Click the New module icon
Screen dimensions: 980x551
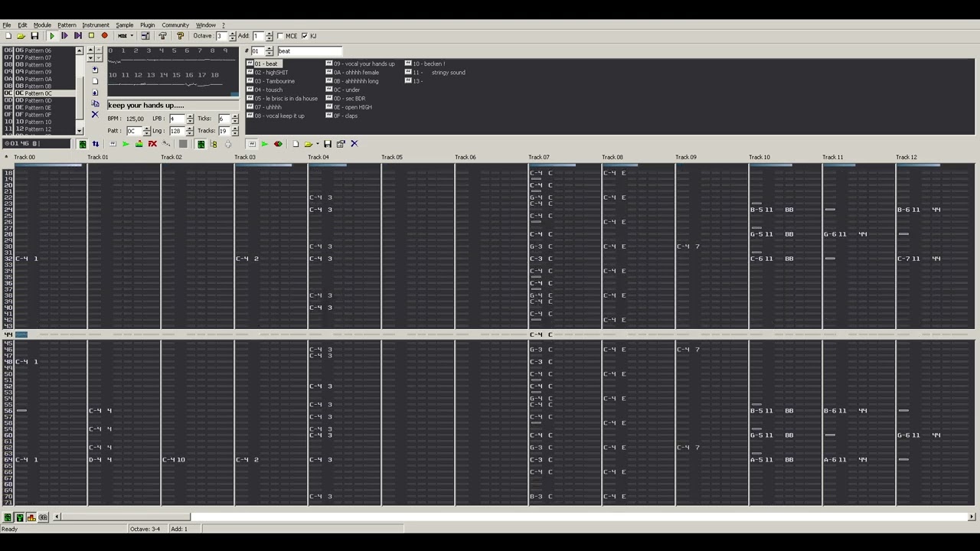(8, 36)
